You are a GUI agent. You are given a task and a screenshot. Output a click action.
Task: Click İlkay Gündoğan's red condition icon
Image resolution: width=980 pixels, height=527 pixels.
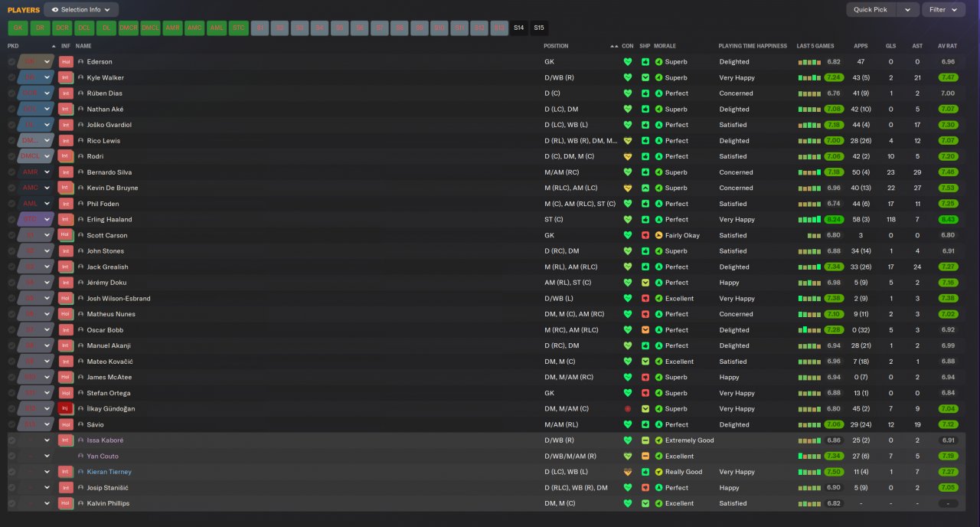[628, 408]
